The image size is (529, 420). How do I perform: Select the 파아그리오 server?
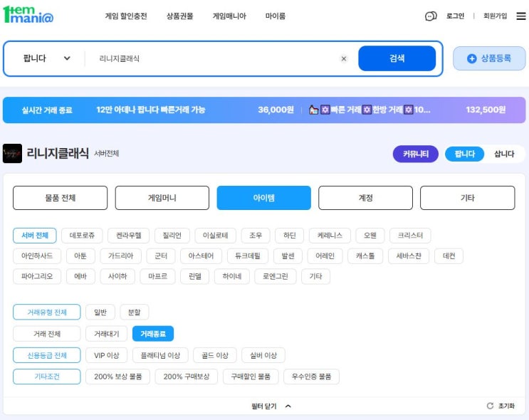click(x=37, y=277)
